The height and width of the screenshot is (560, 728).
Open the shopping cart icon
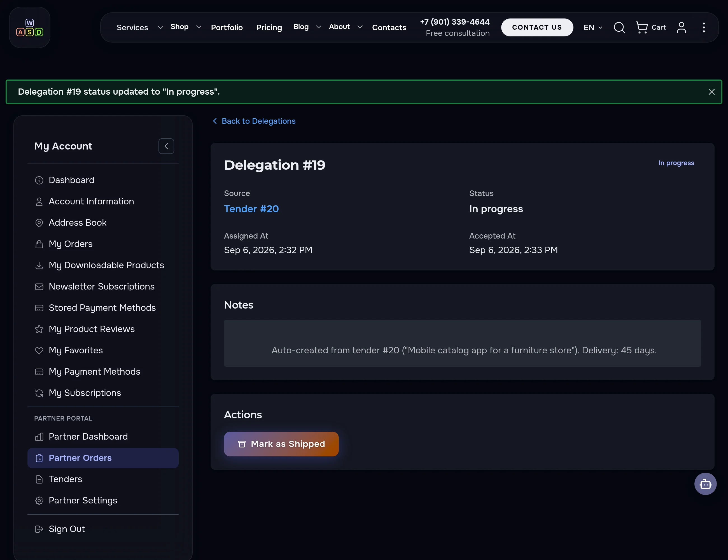(x=642, y=27)
